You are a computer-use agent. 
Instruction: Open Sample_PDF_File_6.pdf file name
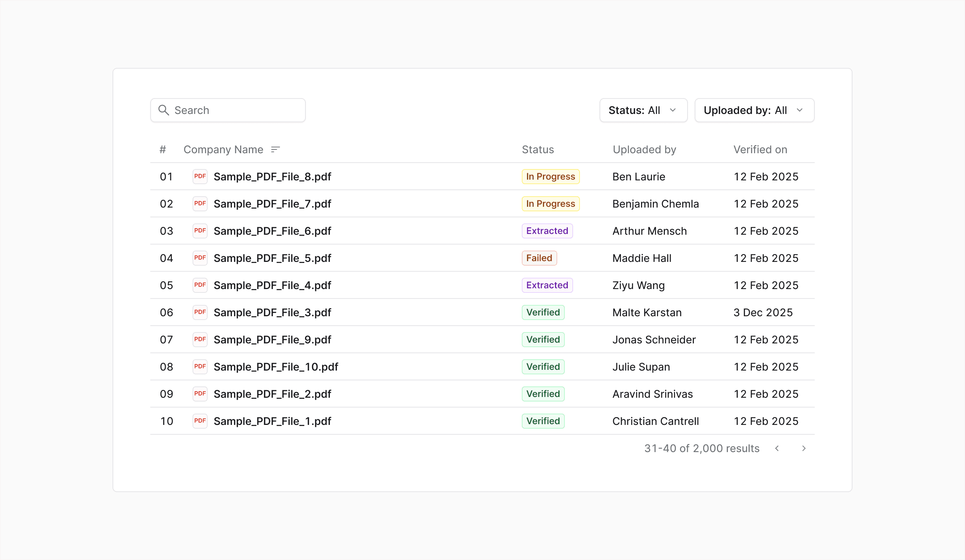coord(272,231)
